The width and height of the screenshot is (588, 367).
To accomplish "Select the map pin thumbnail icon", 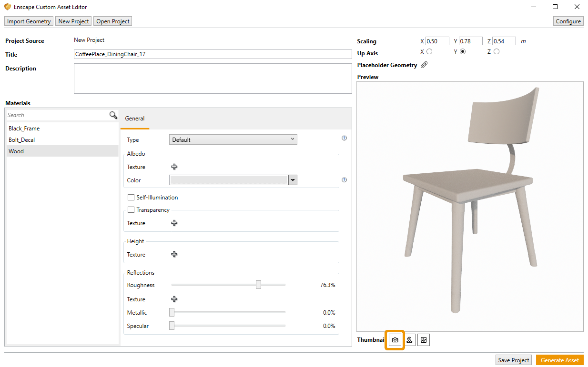I will pos(409,340).
